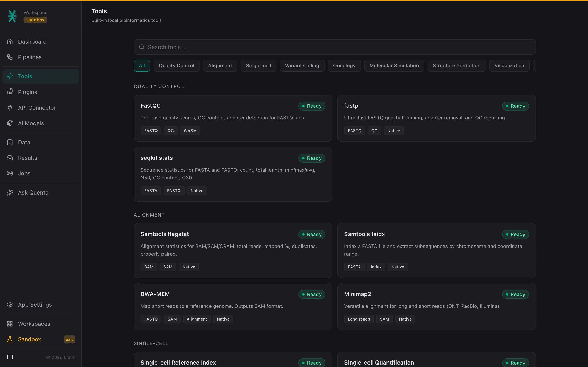The height and width of the screenshot is (367, 588).
Task: Open AI Models cube icon
Action: click(x=10, y=123)
